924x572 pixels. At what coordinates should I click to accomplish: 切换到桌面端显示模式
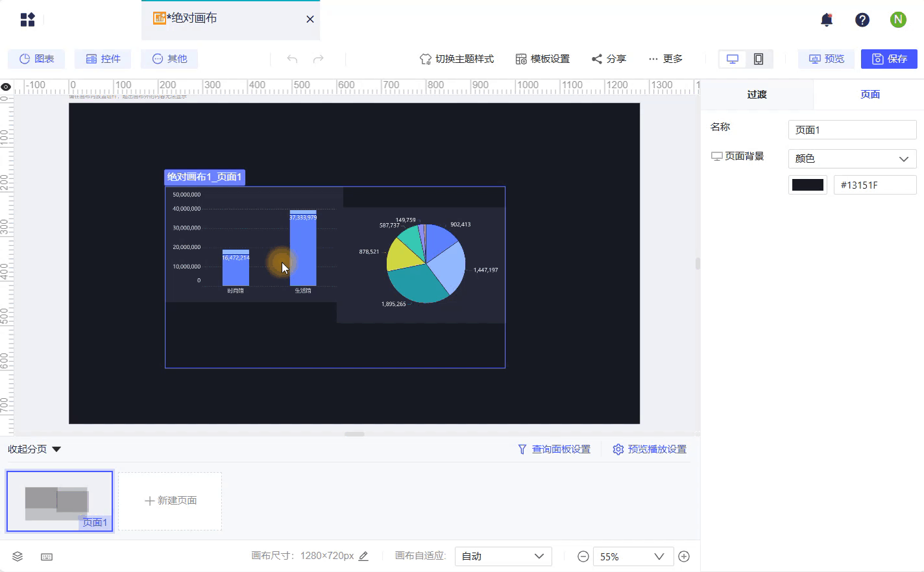tap(732, 58)
